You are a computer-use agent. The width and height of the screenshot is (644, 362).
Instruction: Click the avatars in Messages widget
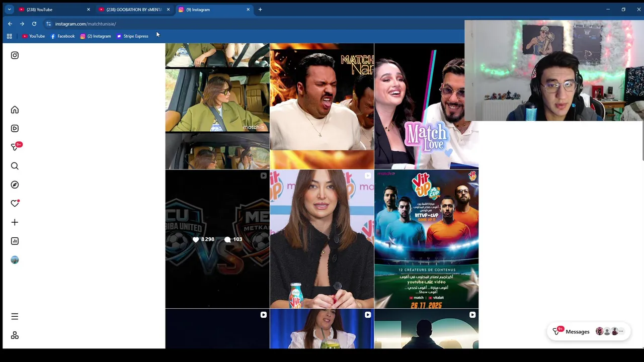click(609, 331)
